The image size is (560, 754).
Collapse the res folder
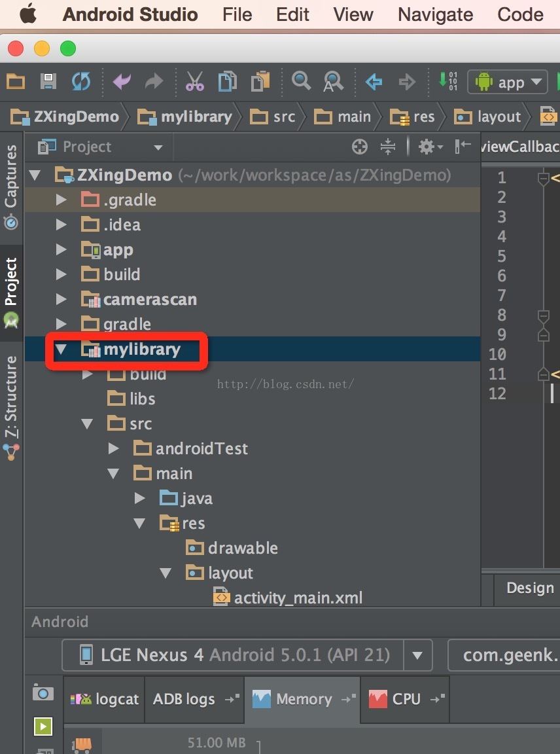(139, 523)
